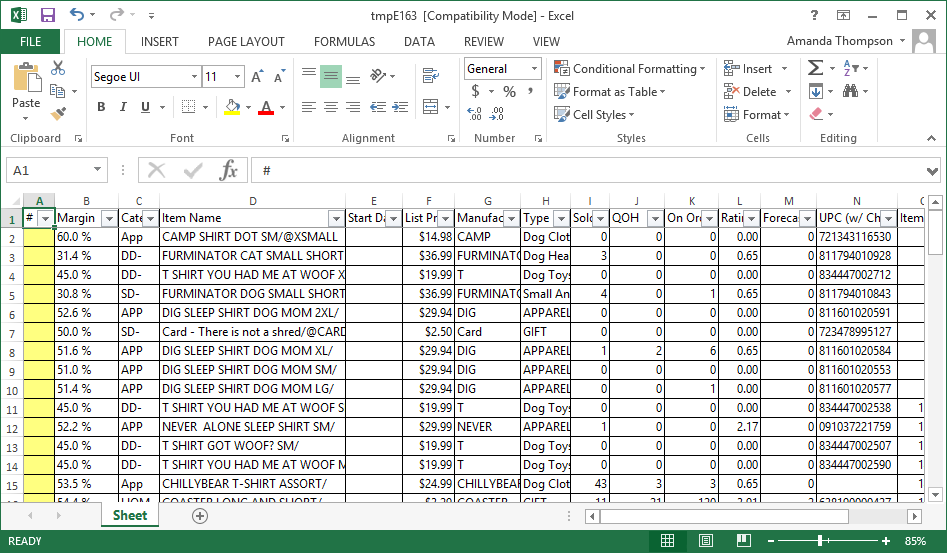947x553 pixels.
Task: Switch to the PAGE LAYOUT tab
Action: pos(246,42)
